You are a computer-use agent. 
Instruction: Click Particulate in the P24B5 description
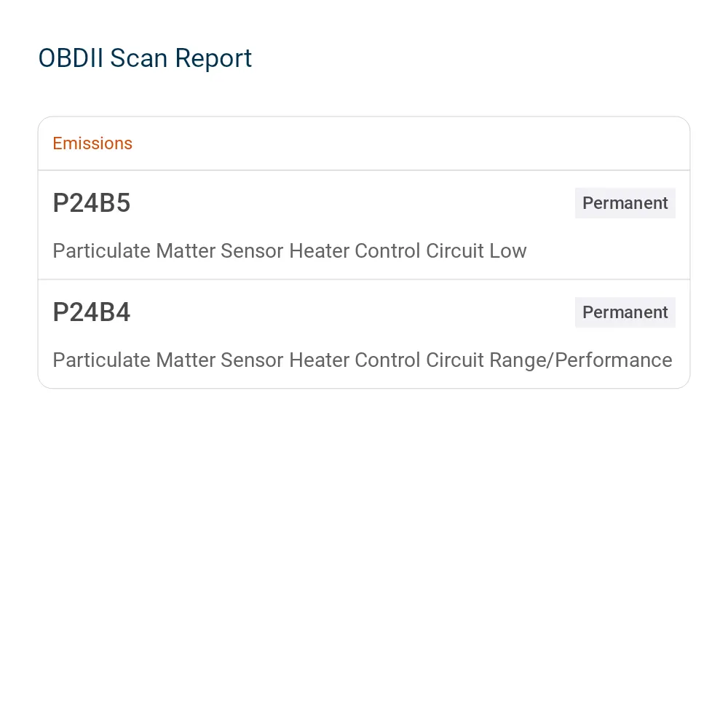(102, 250)
